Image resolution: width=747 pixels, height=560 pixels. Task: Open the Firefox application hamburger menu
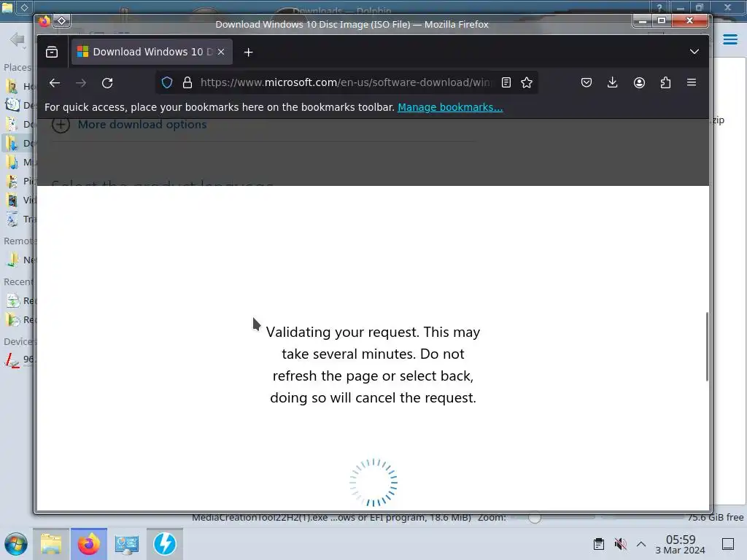692,82
